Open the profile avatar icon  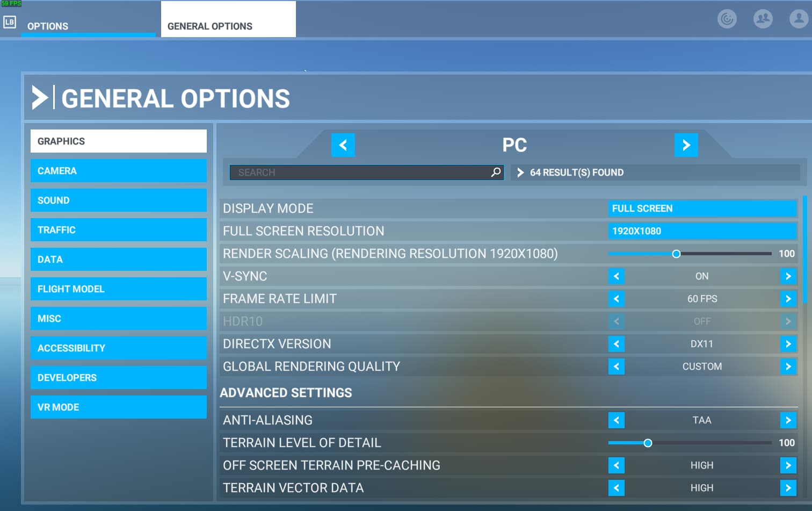pyautogui.click(x=799, y=19)
